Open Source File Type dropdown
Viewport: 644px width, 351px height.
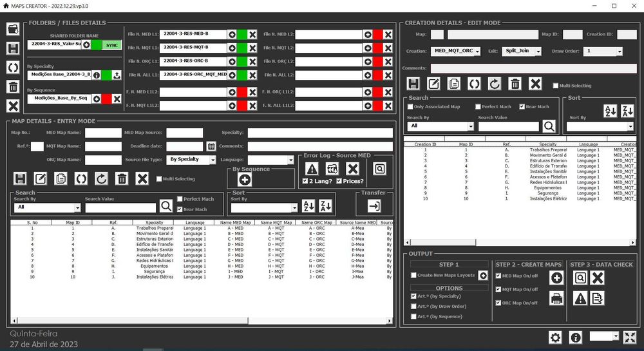[x=213, y=160]
